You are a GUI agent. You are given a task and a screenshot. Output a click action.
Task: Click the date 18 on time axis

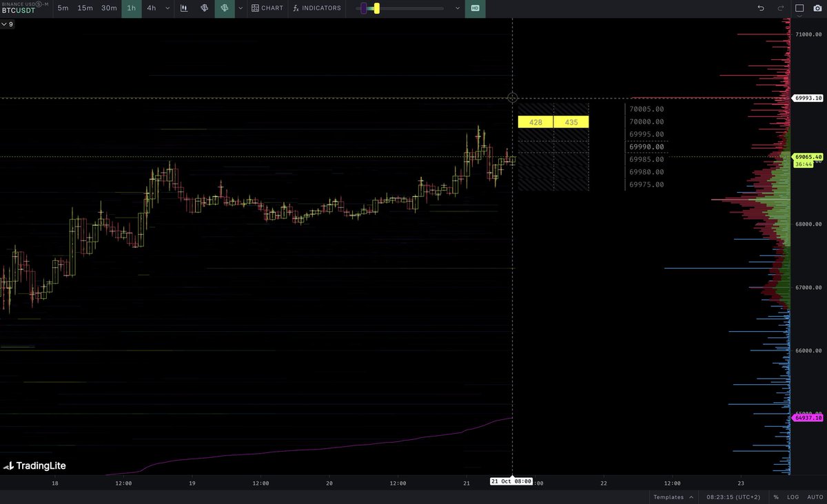[x=55, y=483]
